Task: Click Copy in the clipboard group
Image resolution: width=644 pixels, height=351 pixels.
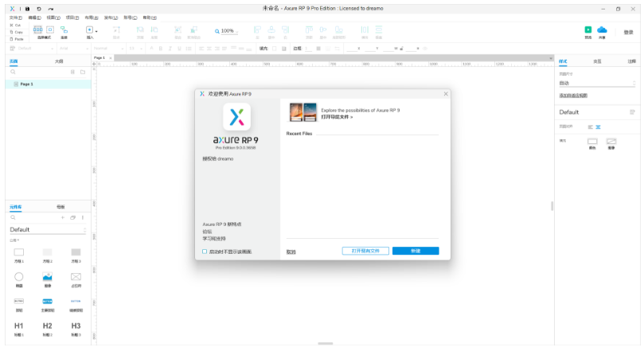Action: (17, 32)
